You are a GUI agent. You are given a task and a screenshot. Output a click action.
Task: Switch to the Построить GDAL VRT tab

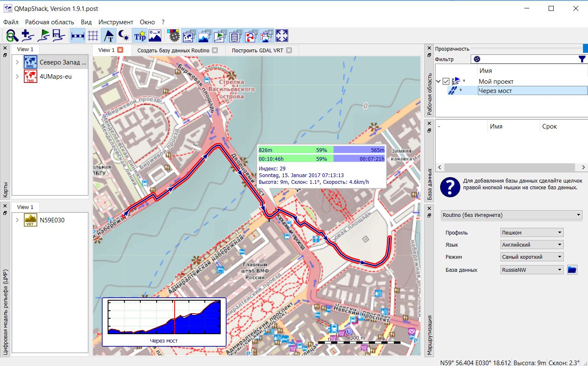(258, 50)
